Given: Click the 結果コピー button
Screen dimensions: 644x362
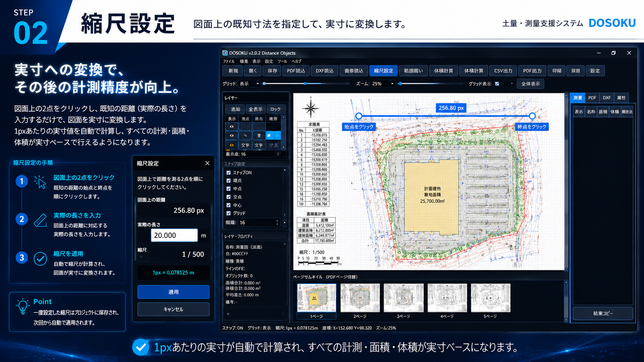Looking at the screenshot, I should point(603,314).
